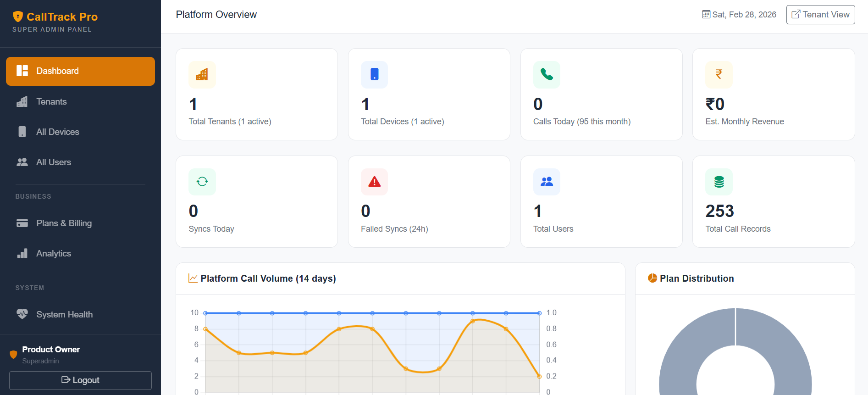This screenshot has width=868, height=395.
Task: Click the CallTrack Pro shield logo icon
Action: (18, 17)
